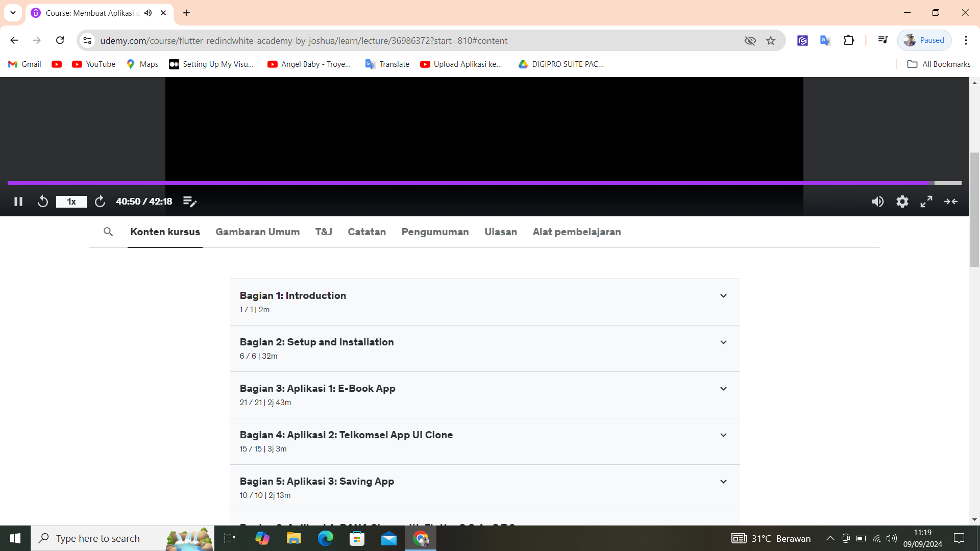Open the Ulasan tab
980x551 pixels.
coord(500,232)
